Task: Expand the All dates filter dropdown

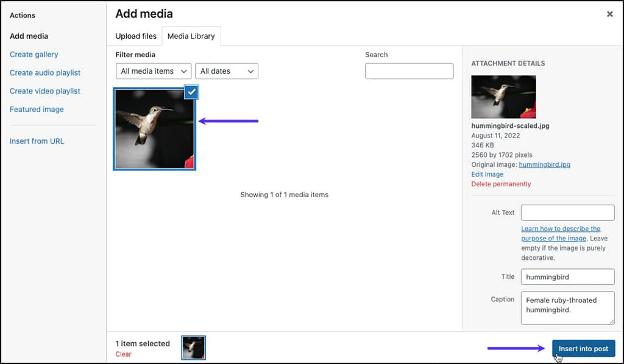Action: click(227, 71)
